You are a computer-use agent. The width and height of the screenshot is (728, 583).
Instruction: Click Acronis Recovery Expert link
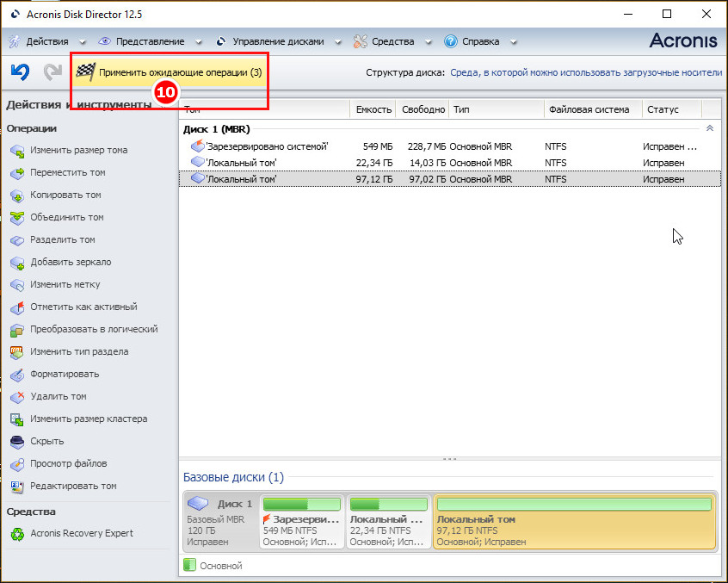(82, 533)
